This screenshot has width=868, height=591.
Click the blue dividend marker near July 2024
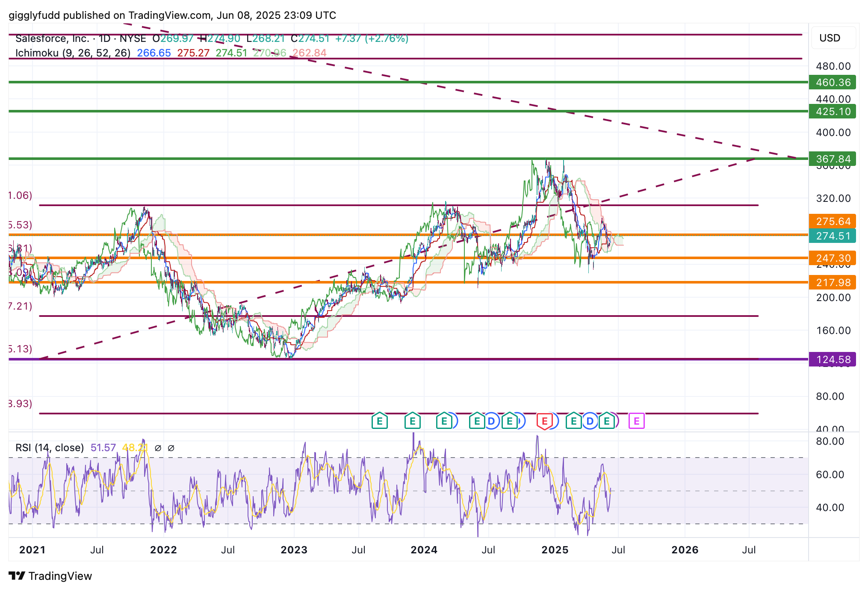tap(491, 421)
